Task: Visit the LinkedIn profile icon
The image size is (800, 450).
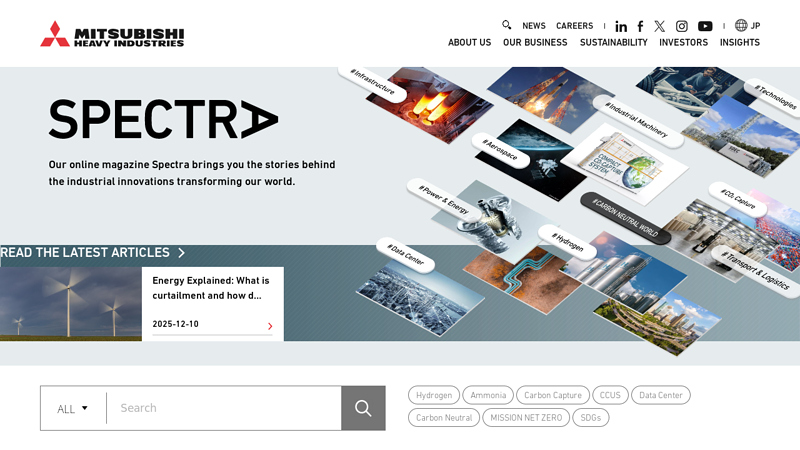Action: [x=621, y=26]
